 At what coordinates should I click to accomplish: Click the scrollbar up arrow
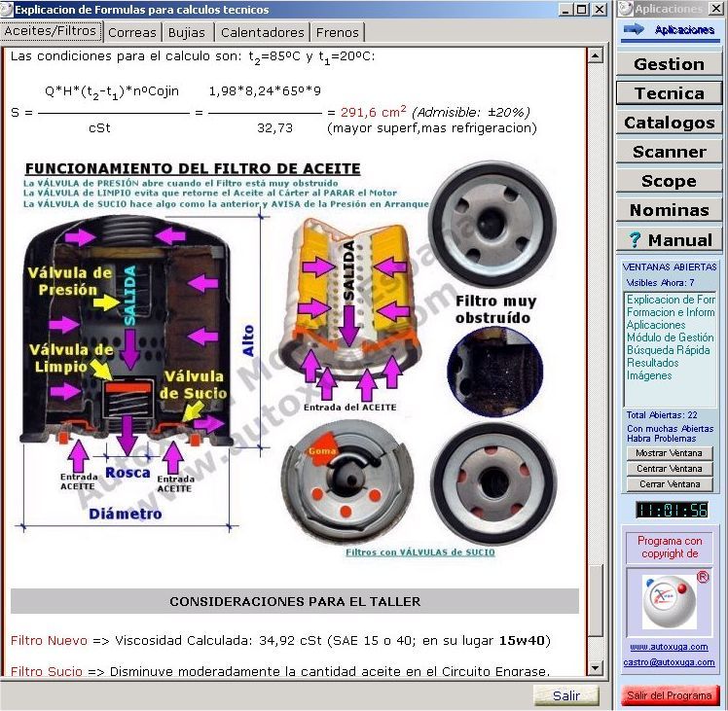pyautogui.click(x=595, y=55)
